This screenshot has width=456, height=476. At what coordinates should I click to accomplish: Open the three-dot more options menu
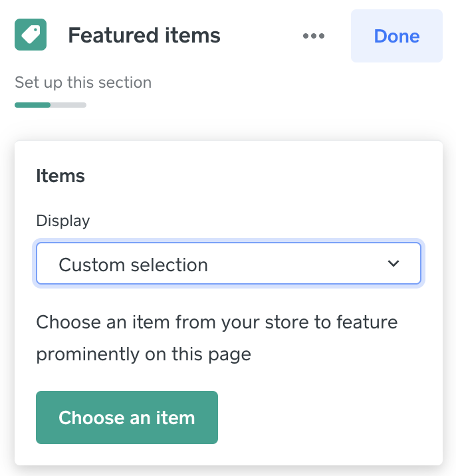coord(313,36)
